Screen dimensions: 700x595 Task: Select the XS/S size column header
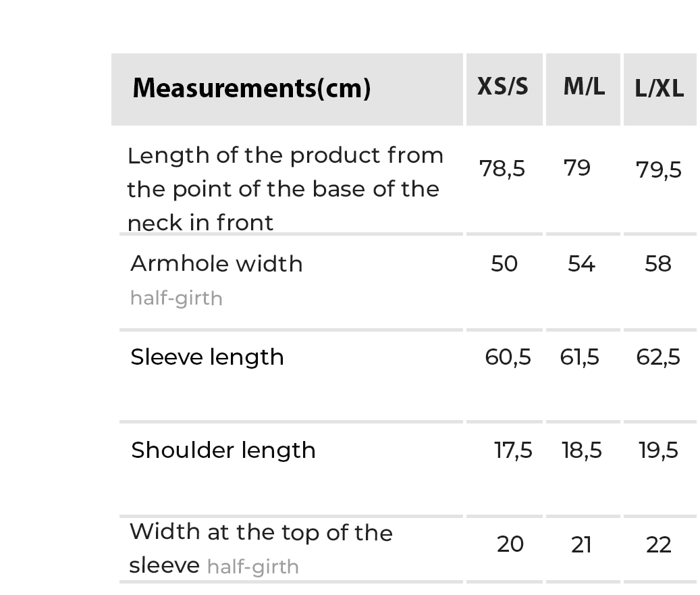point(503,87)
